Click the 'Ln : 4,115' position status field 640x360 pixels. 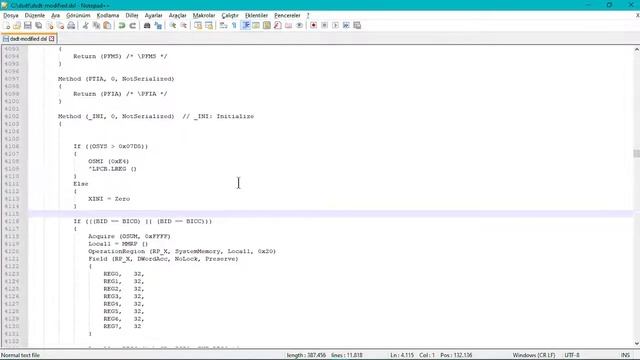tap(402, 355)
